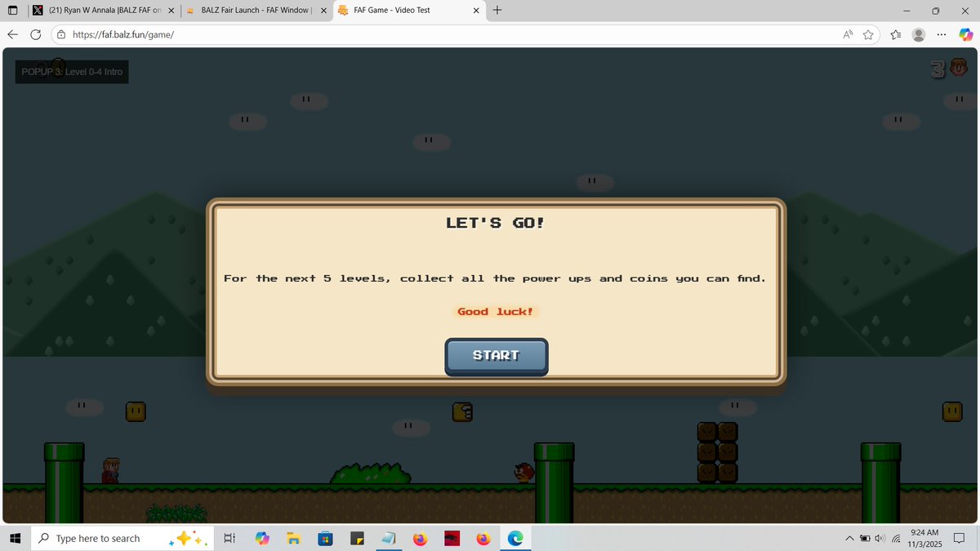Open File Explorer from the taskbar
Image resolution: width=980 pixels, height=551 pixels.
[294, 538]
